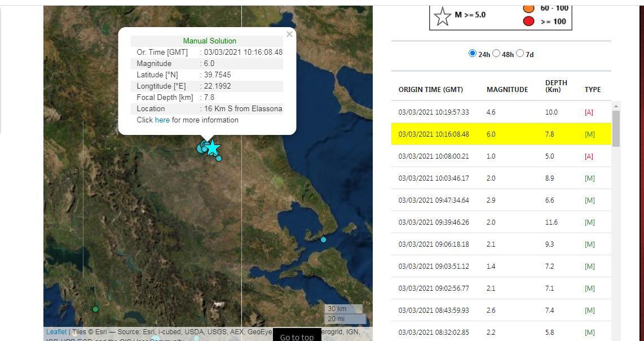
Task: Click the orange 60 - 100 legend circle
Action: point(528,8)
